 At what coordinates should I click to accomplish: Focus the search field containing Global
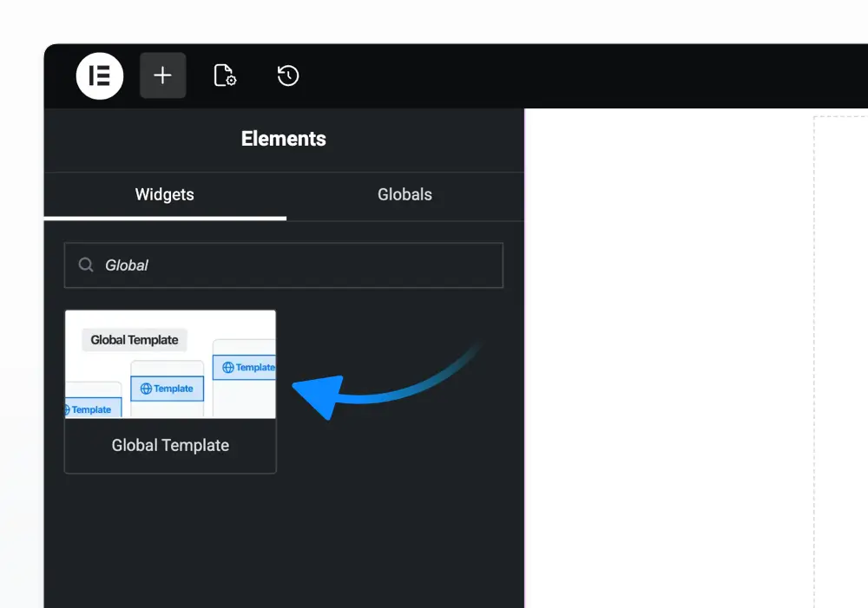click(284, 265)
